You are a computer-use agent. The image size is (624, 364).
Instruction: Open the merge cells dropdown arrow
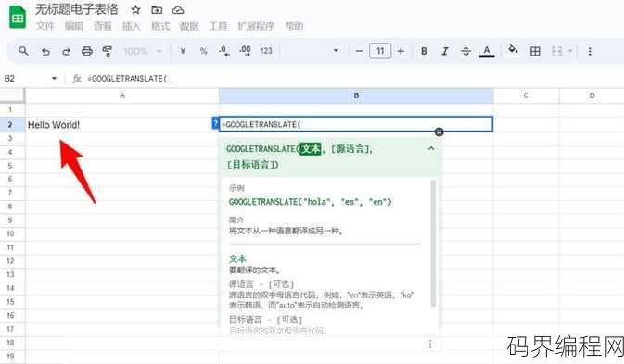click(x=570, y=51)
